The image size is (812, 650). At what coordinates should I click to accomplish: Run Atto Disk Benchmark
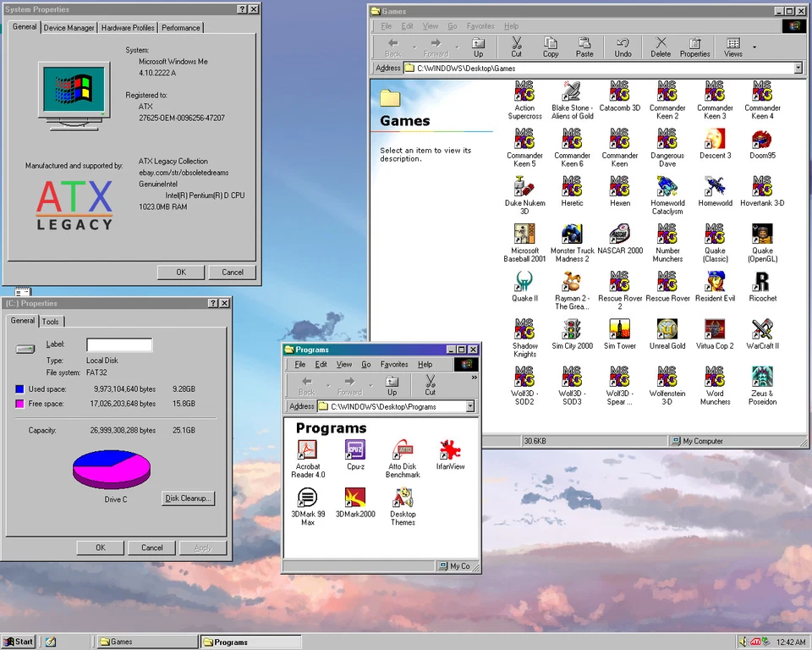click(403, 451)
